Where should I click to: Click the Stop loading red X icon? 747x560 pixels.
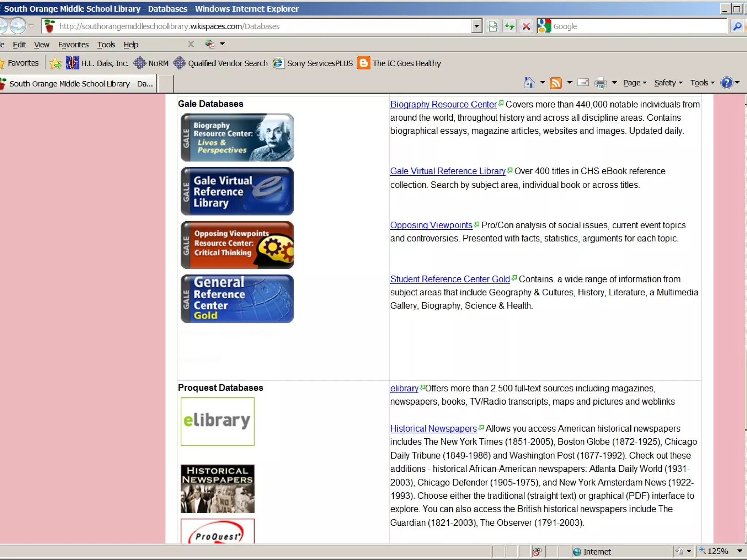pos(526,26)
